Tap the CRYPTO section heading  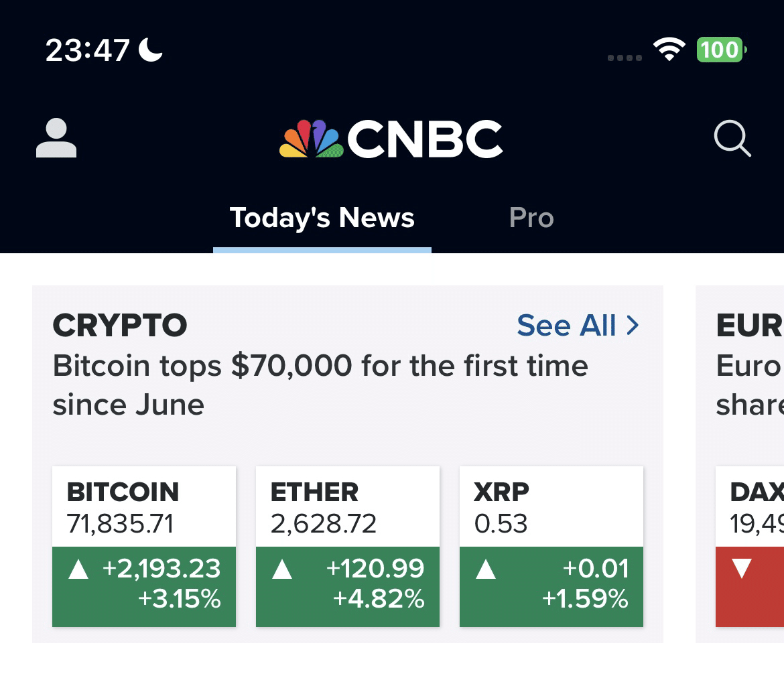pyautogui.click(x=120, y=326)
